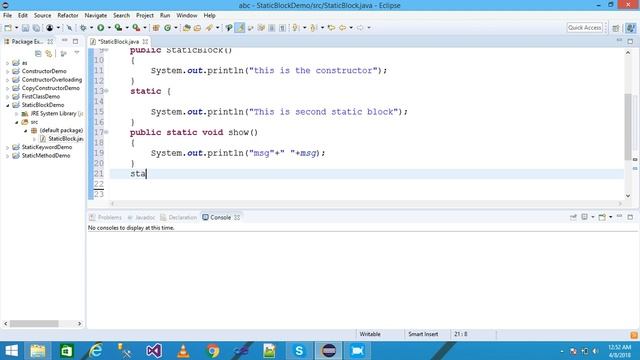
Task: Switch to the Problems tab
Action: [106, 218]
